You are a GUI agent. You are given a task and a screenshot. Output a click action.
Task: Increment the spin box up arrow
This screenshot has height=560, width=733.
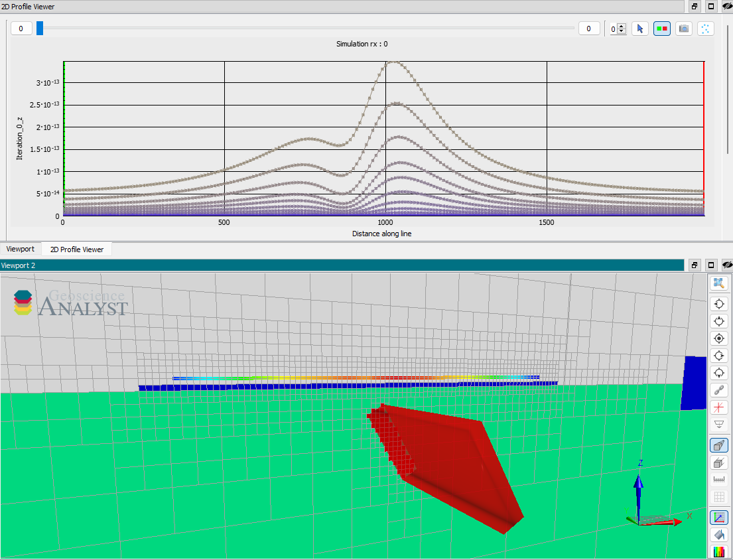622,26
